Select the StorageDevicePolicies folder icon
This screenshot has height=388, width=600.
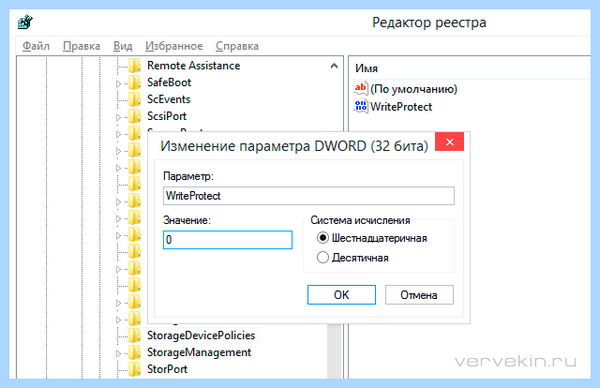coord(135,336)
